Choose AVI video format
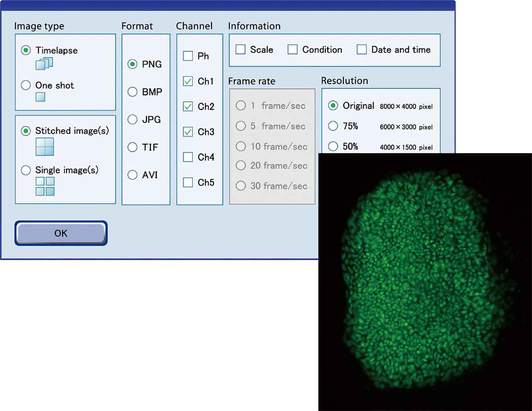Screen dimensions: 532x411 click(133, 175)
